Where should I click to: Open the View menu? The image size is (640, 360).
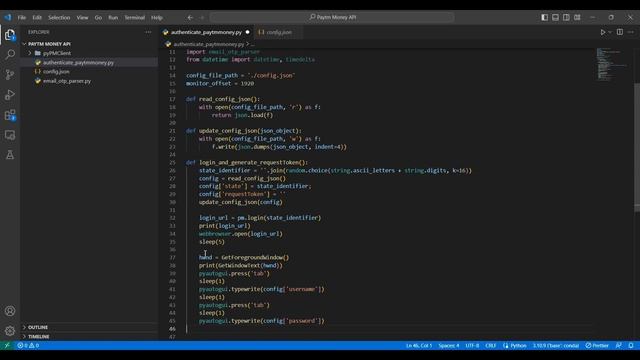82,18
